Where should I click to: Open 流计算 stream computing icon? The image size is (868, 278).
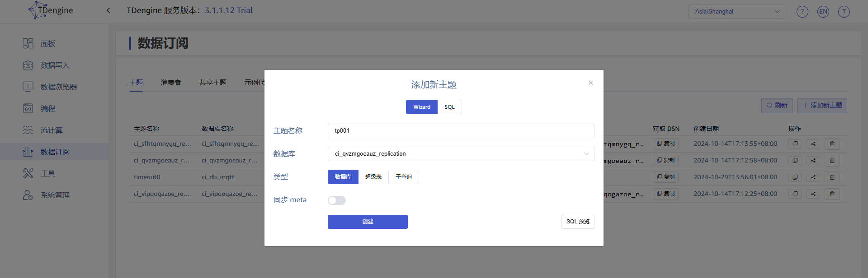coord(28,130)
